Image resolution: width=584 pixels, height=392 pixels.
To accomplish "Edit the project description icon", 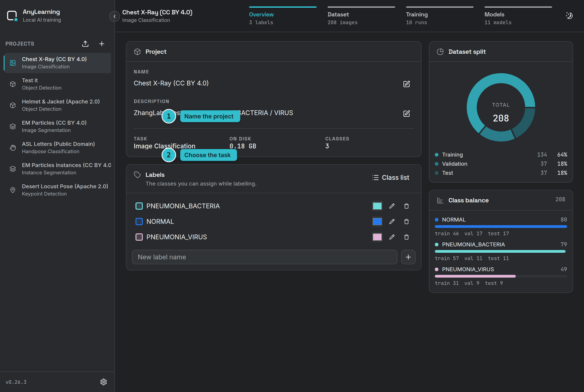I will [x=407, y=113].
